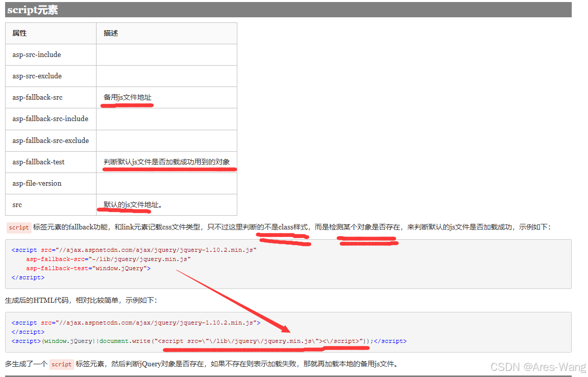
Task: Select the '描述' table header cell
Action: [167, 34]
